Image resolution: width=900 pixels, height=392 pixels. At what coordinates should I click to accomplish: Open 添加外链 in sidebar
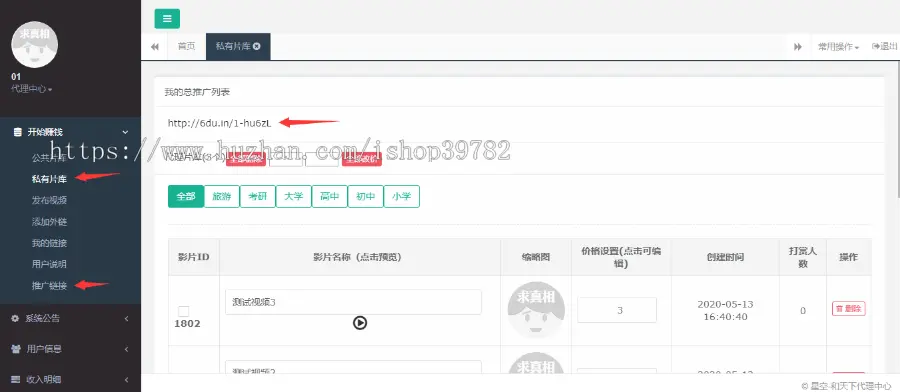tap(49, 222)
